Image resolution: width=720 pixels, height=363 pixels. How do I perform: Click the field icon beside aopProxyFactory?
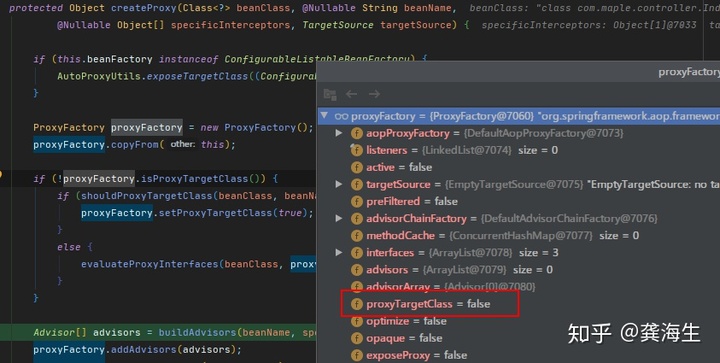click(357, 133)
